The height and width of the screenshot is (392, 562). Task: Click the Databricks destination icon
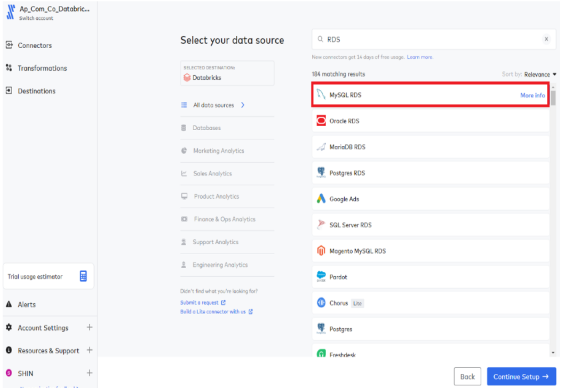point(187,78)
